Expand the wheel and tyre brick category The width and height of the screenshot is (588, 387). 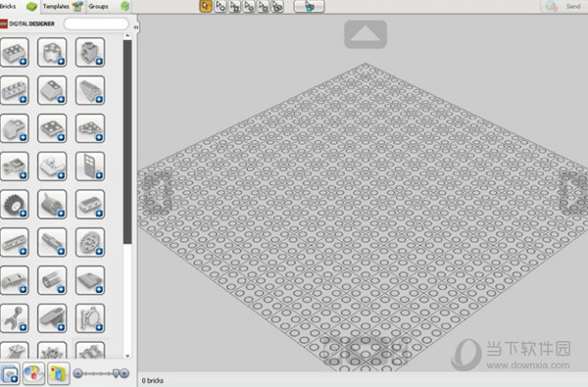[15, 205]
